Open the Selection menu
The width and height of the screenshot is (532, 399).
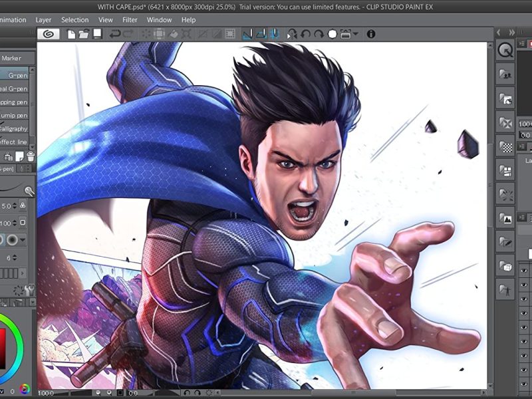tap(75, 20)
